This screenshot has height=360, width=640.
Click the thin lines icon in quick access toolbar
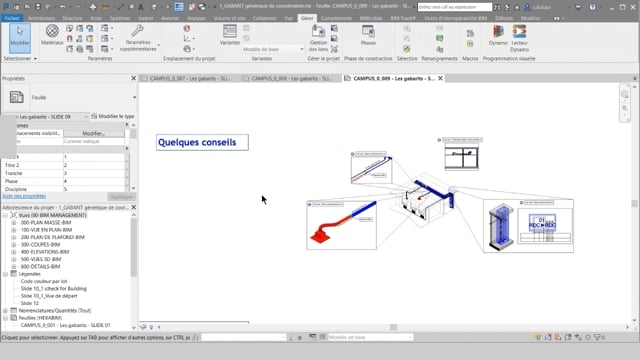(x=179, y=7)
